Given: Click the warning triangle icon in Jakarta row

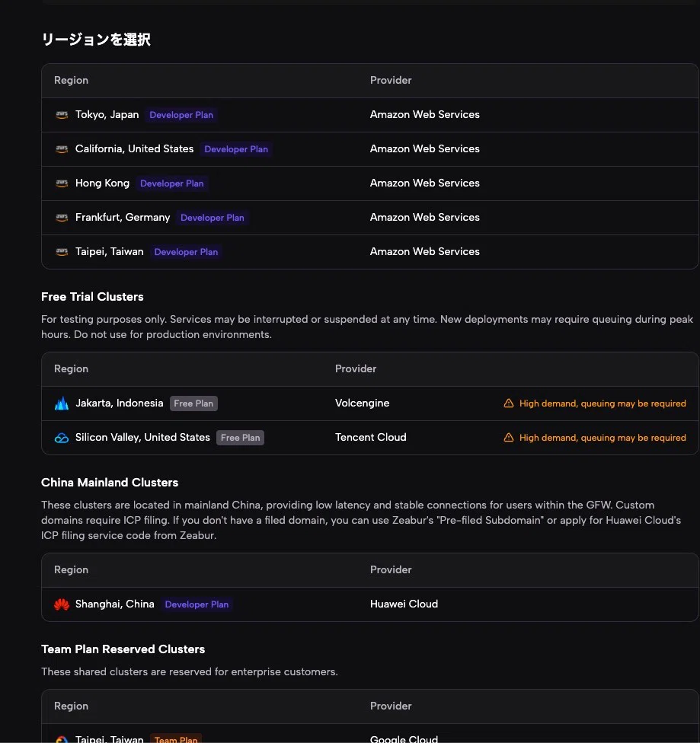Looking at the screenshot, I should coord(508,403).
